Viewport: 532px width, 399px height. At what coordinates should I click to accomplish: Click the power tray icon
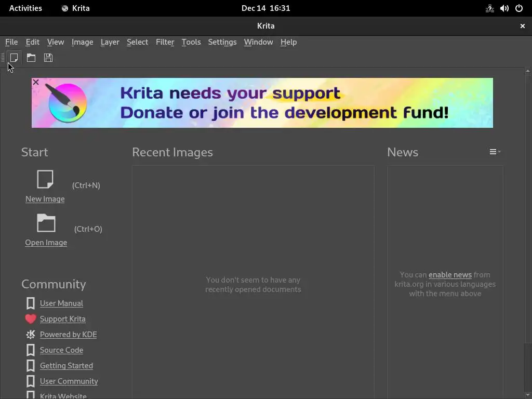(519, 8)
